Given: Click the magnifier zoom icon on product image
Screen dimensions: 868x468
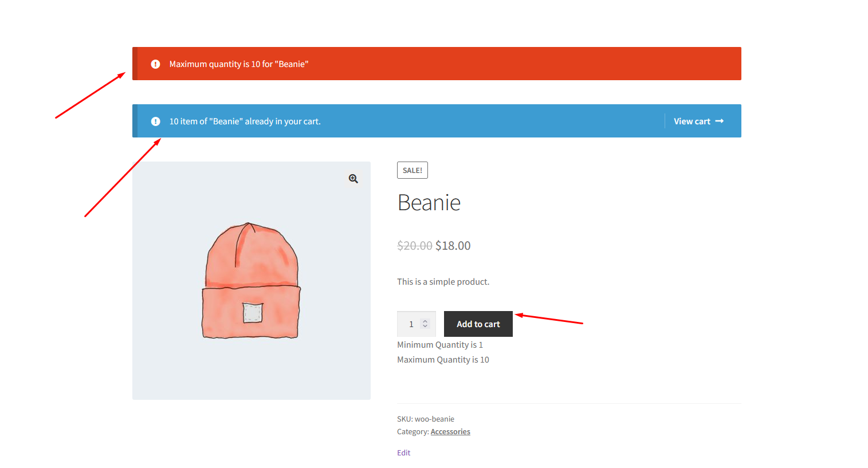Looking at the screenshot, I should click(354, 179).
